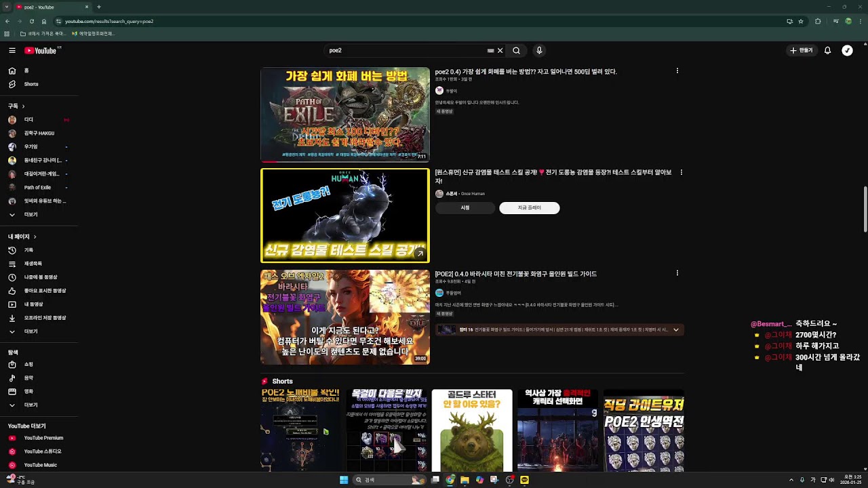Open the 김학구 HAKGU channel

point(39,134)
